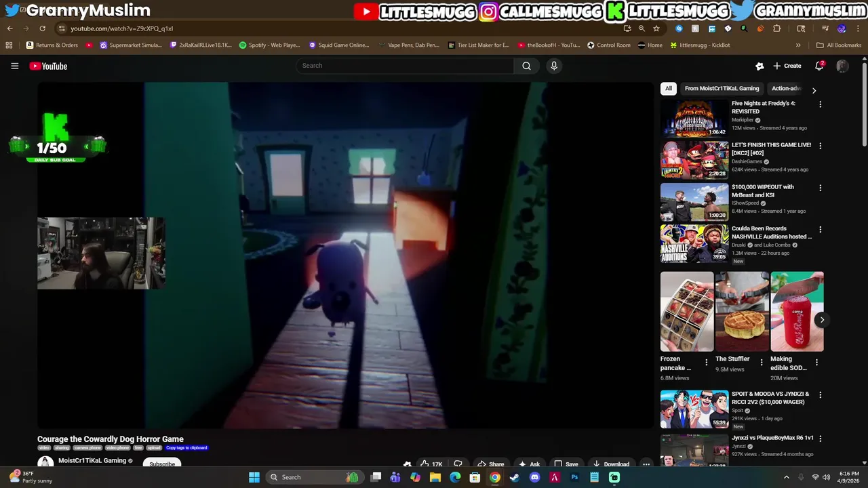
Task: Open Tier List Maker bookmark
Action: [478, 45]
